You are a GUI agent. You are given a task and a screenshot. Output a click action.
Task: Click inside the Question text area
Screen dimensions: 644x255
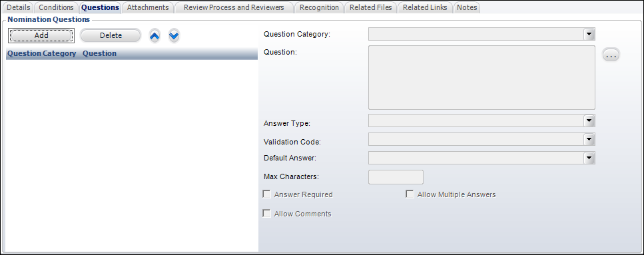coord(482,78)
